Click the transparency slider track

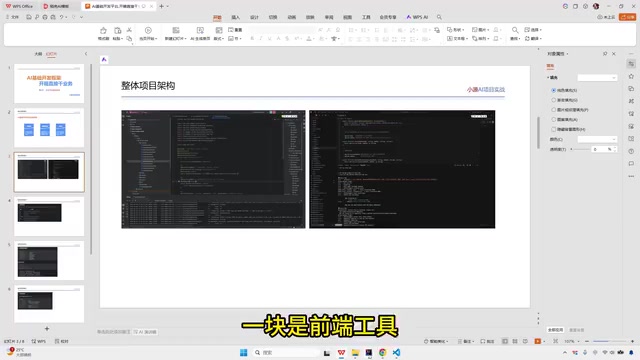pyautogui.click(x=580, y=149)
